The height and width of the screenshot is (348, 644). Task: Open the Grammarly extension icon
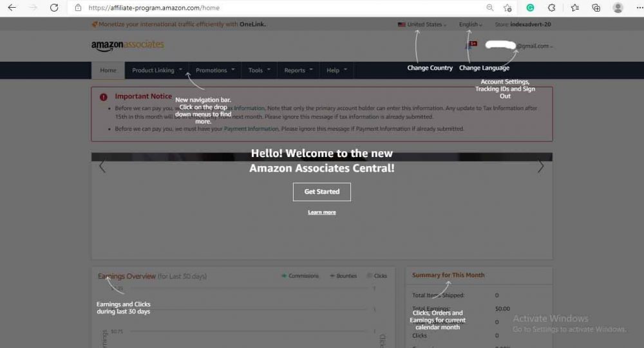[x=530, y=7]
